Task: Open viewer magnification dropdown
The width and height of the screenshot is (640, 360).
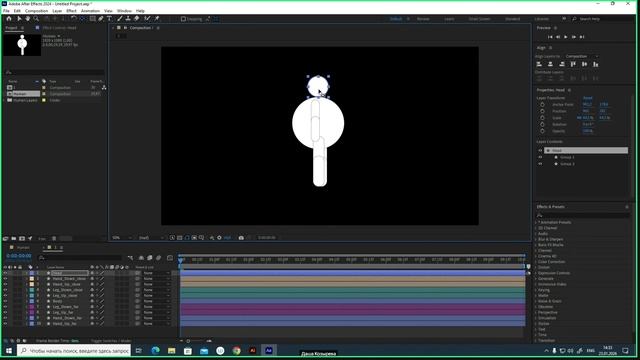Action: click(x=122, y=238)
